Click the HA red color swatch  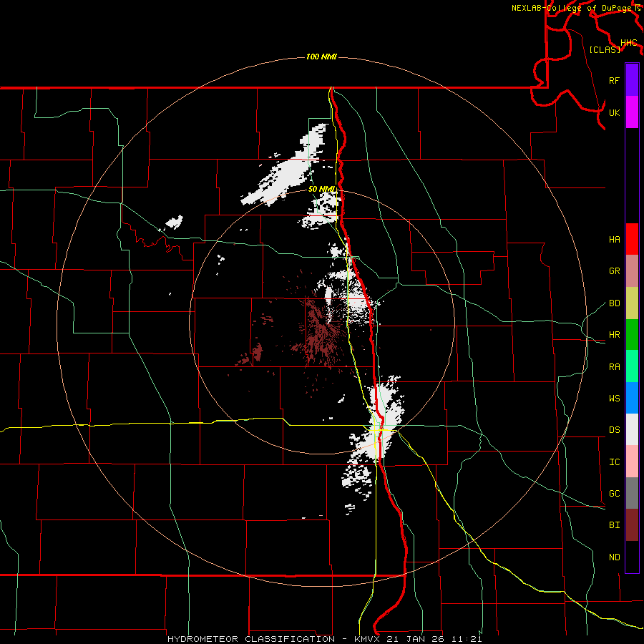632,239
